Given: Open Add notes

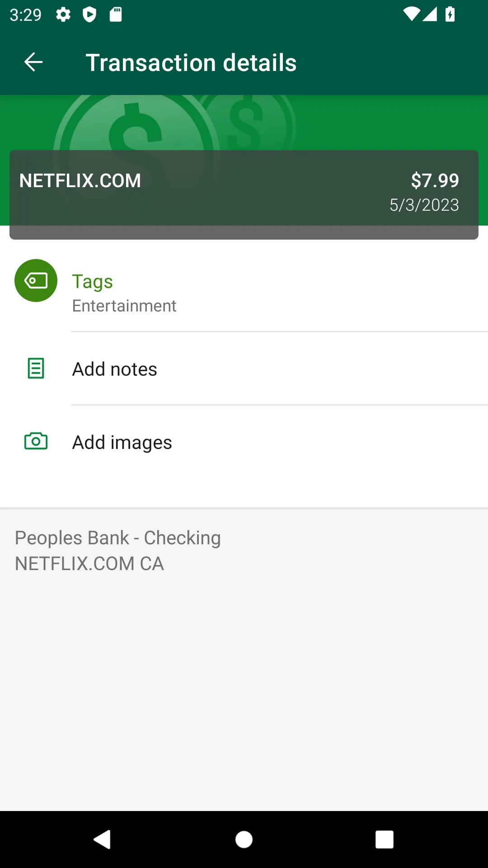Looking at the screenshot, I should coord(115,369).
